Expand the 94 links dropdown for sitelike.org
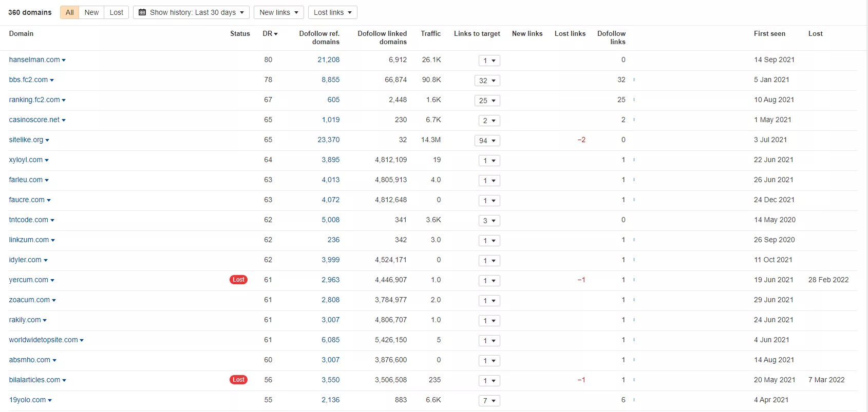 point(487,141)
